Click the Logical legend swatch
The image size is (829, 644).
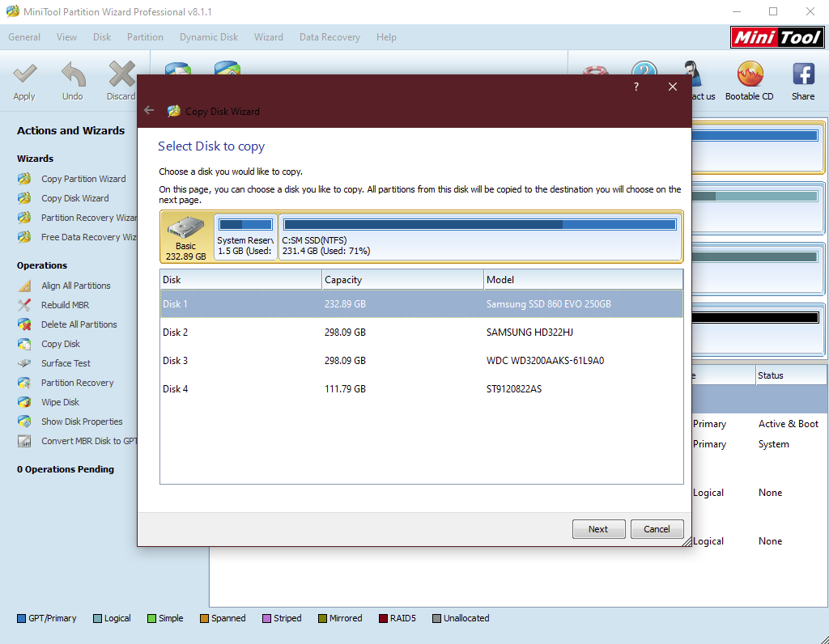(x=97, y=619)
